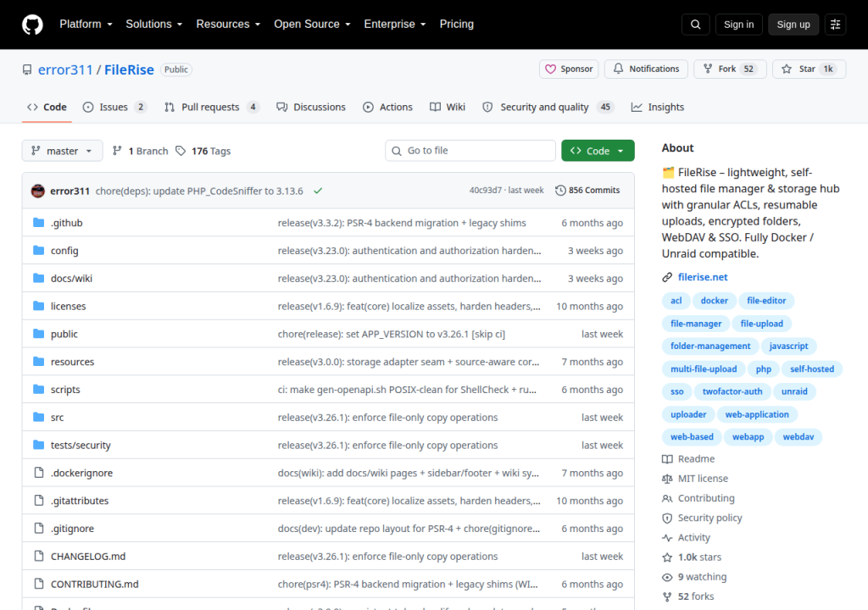Open the green Code dropdown
This screenshot has height=610, width=868.
tap(598, 151)
